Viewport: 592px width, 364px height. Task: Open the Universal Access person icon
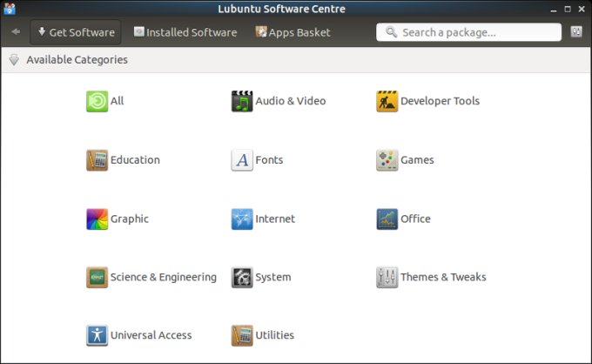[97, 335]
